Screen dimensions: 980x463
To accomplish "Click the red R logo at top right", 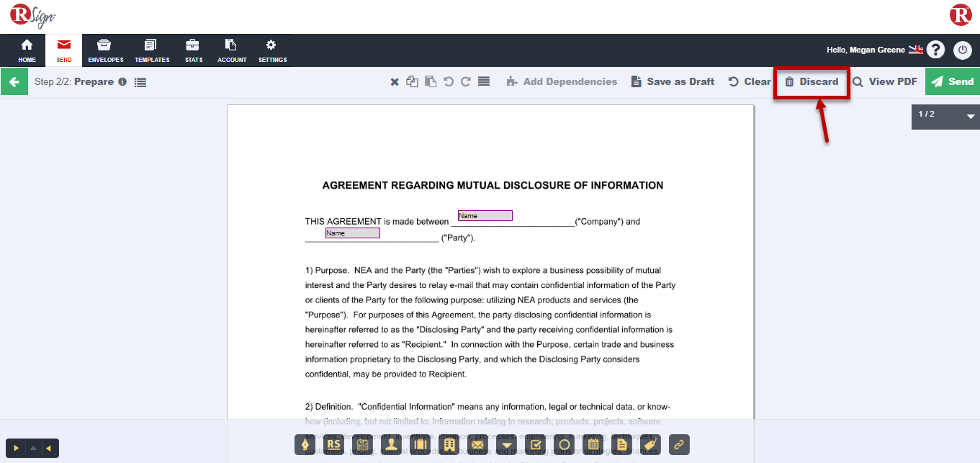I will coord(961,15).
